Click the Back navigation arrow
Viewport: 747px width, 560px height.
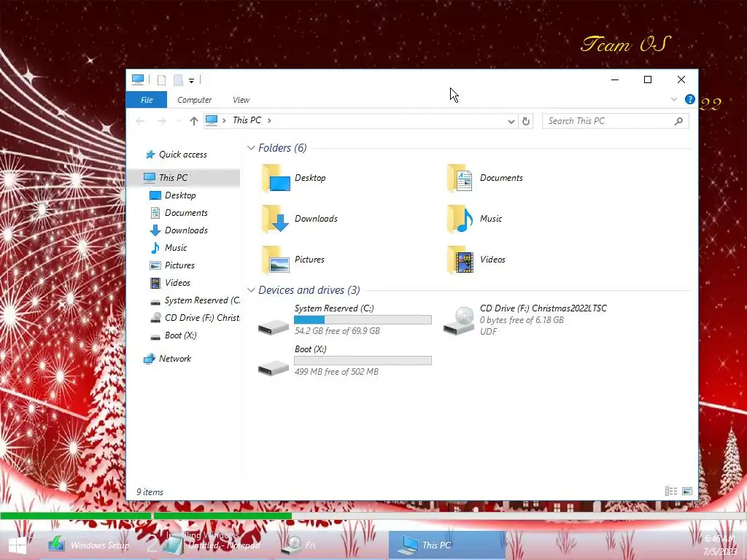(x=140, y=121)
